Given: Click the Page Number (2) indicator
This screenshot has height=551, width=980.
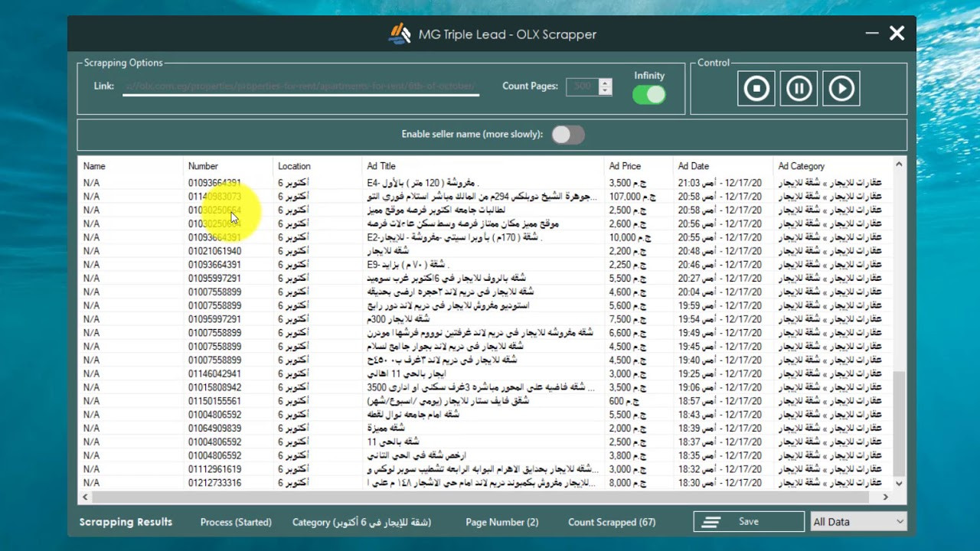Looking at the screenshot, I should click(x=501, y=522).
